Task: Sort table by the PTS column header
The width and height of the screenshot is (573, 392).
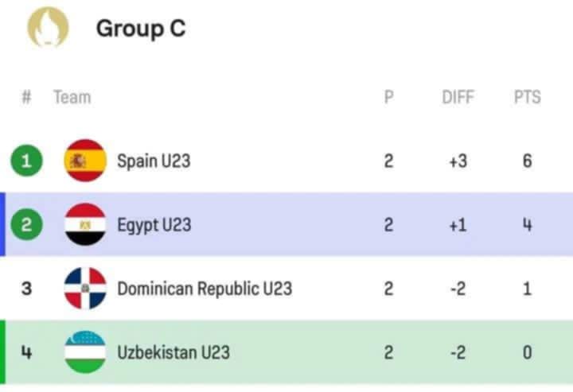Action: 527,98
